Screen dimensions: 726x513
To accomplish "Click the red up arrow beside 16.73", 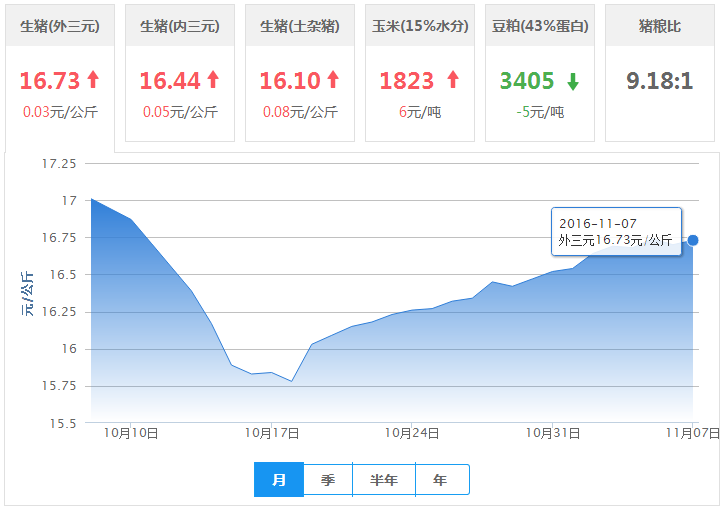I will pos(93,80).
